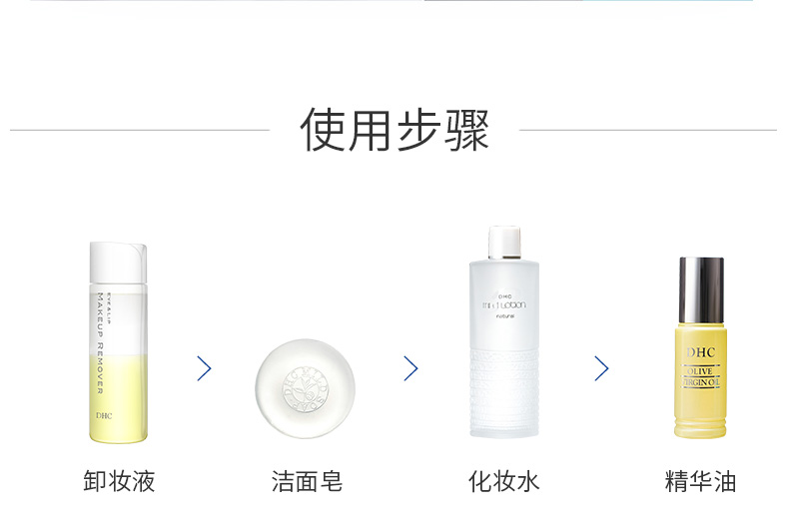Click the DHC logo on yellow oil bottle

tap(700, 352)
